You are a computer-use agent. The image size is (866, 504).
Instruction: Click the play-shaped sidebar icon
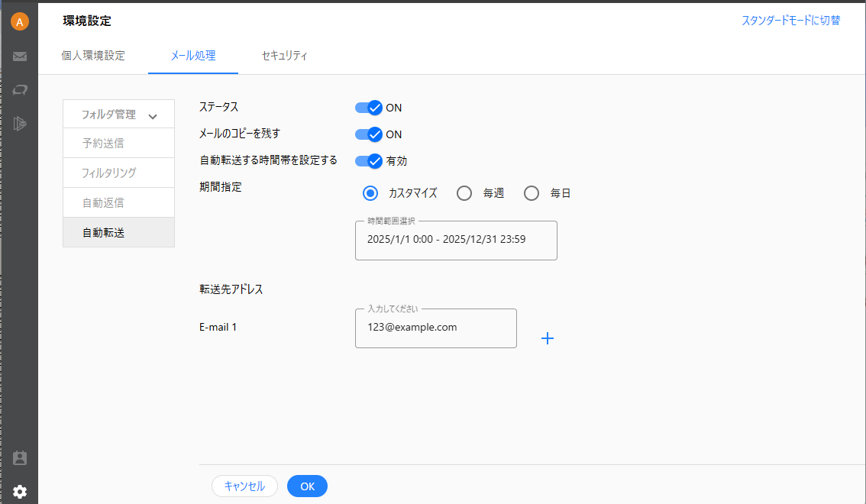click(20, 124)
